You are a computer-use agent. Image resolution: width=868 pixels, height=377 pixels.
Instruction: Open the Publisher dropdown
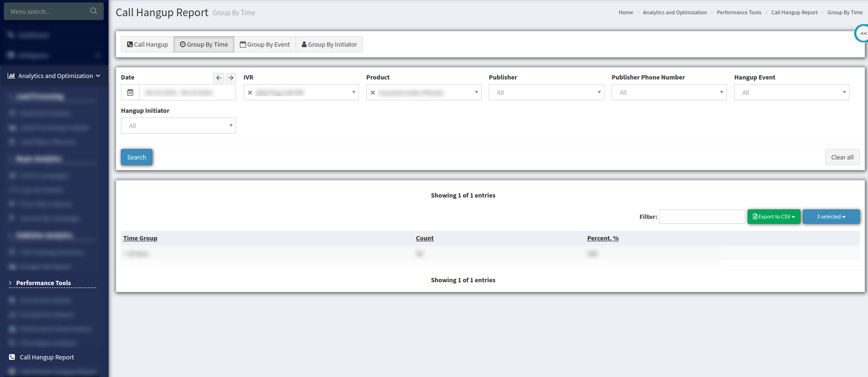click(546, 92)
